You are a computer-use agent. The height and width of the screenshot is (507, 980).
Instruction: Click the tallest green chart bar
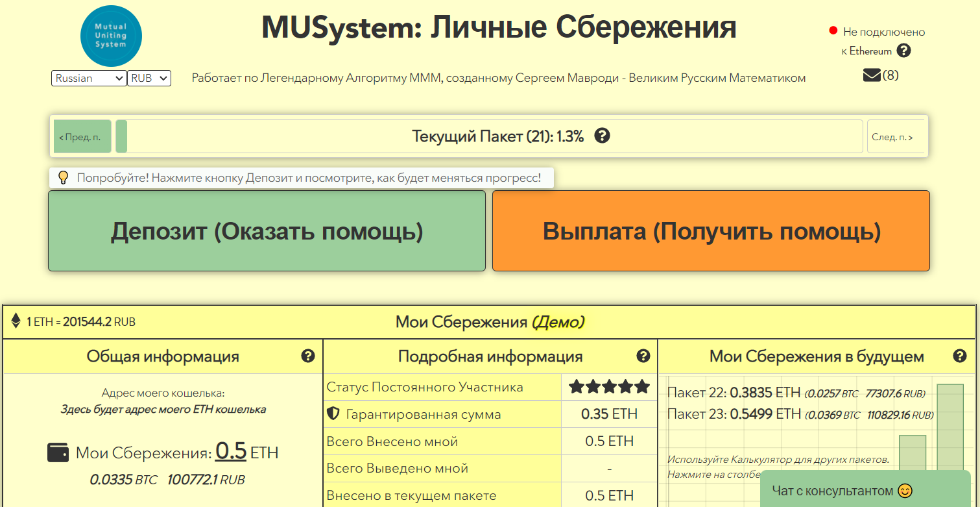point(950,427)
